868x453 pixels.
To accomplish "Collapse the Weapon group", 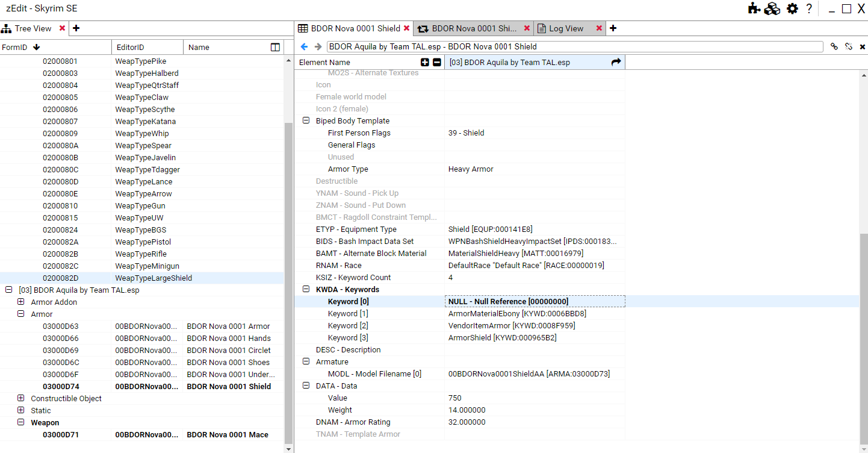I will [20, 422].
